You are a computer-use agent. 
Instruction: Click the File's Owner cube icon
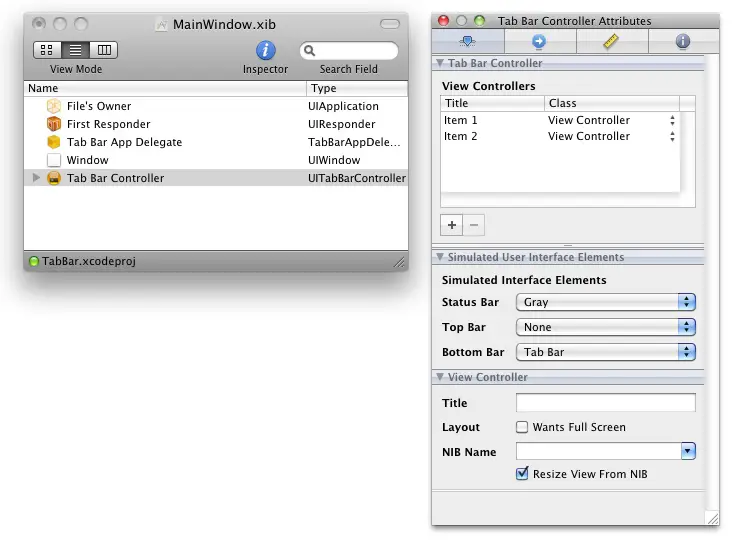tap(54, 106)
